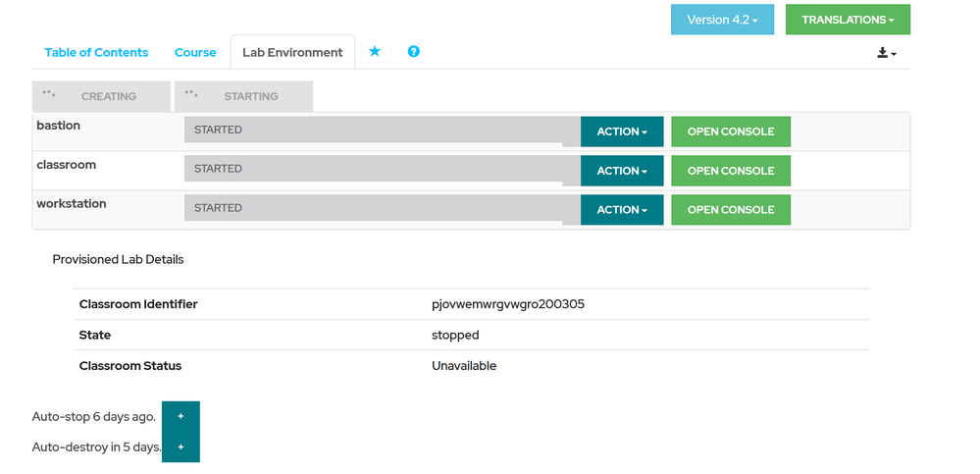Extend auto-stop timer with plus button

point(181,416)
